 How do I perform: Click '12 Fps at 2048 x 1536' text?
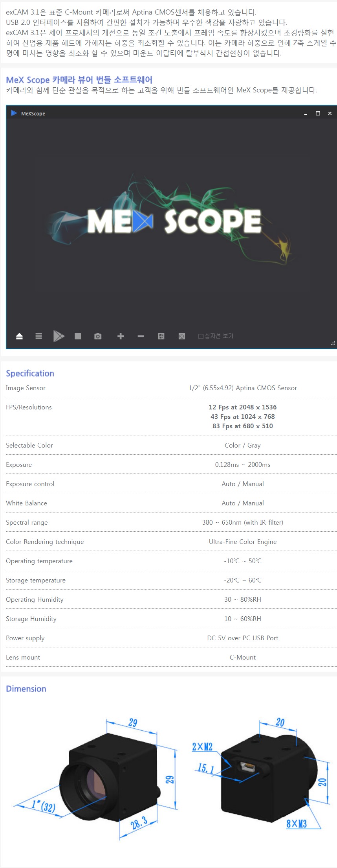pyautogui.click(x=243, y=407)
